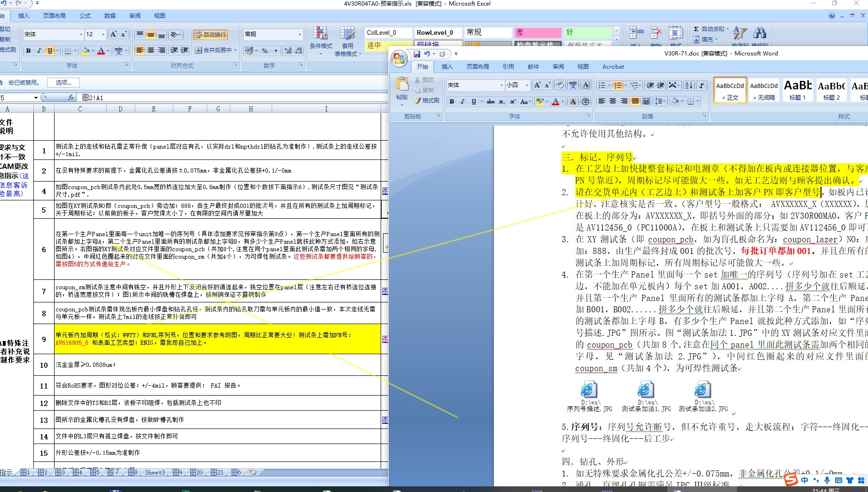The height and width of the screenshot is (492, 868).
Task: Click Excel insert function fx icon
Action: click(71, 97)
